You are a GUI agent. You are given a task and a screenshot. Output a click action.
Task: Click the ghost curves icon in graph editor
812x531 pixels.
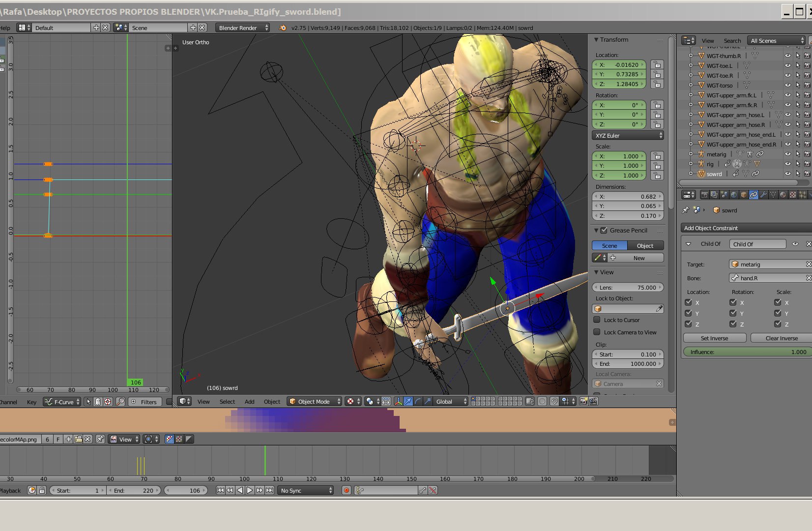click(x=98, y=402)
